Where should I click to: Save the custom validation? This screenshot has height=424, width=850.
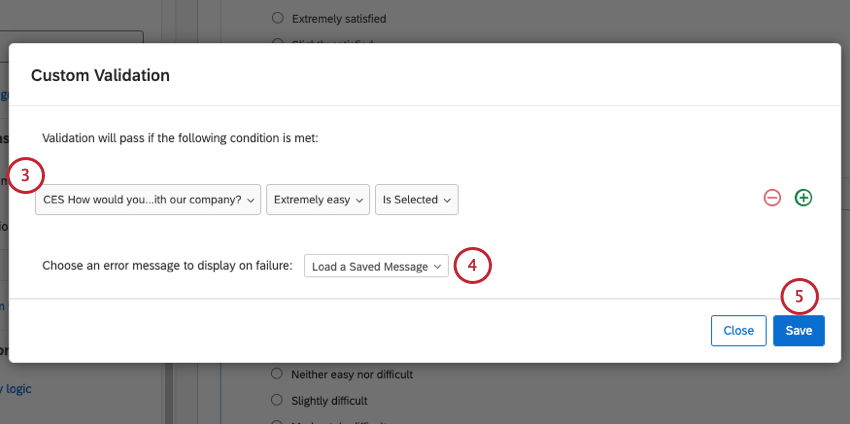(798, 331)
